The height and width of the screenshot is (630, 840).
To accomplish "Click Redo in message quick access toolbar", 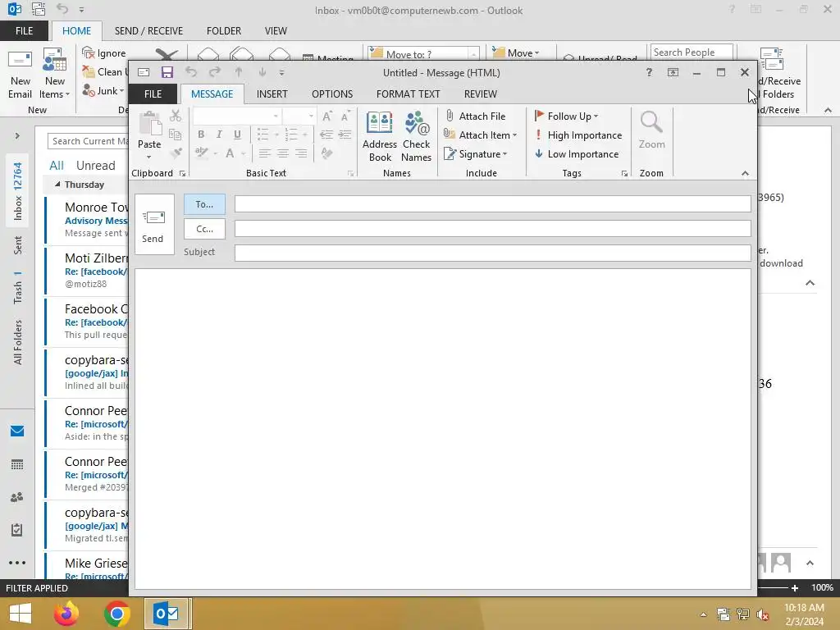I will (x=215, y=72).
